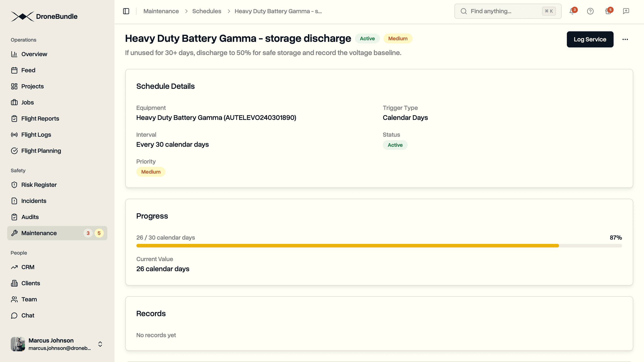The image size is (644, 362).
Task: Click the Maintenance wrench icon
Action: point(14,233)
